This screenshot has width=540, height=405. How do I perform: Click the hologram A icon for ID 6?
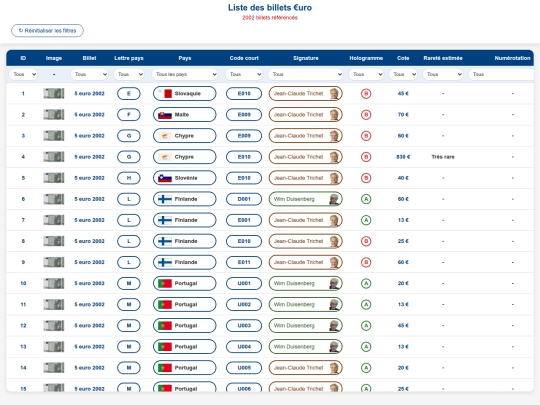click(366, 199)
